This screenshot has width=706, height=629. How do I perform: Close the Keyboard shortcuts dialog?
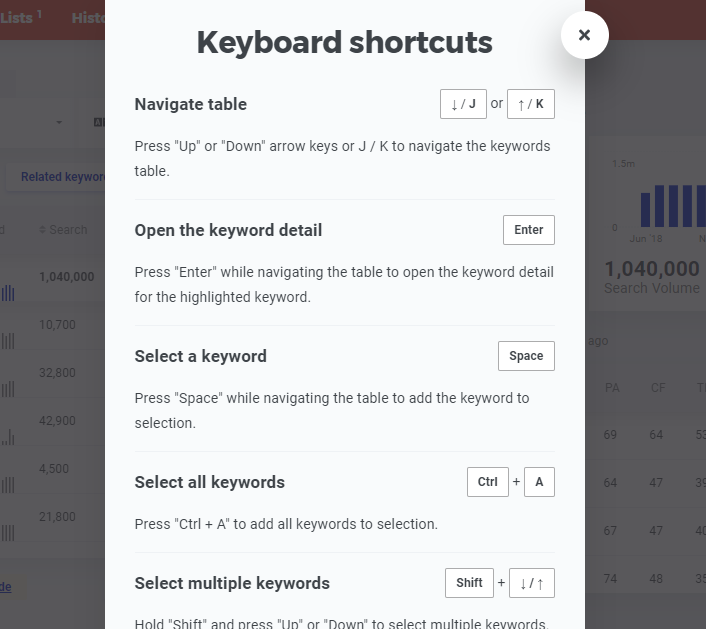(584, 35)
